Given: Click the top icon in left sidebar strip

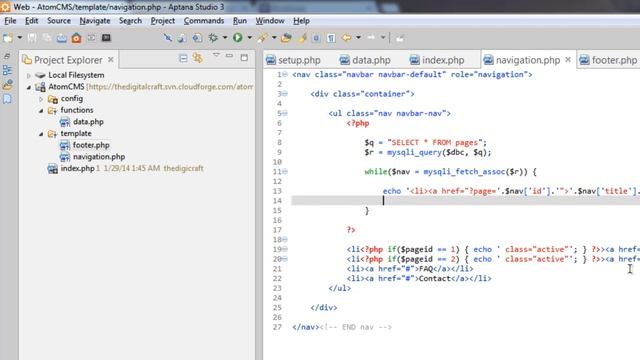Looking at the screenshot, I should (7, 56).
